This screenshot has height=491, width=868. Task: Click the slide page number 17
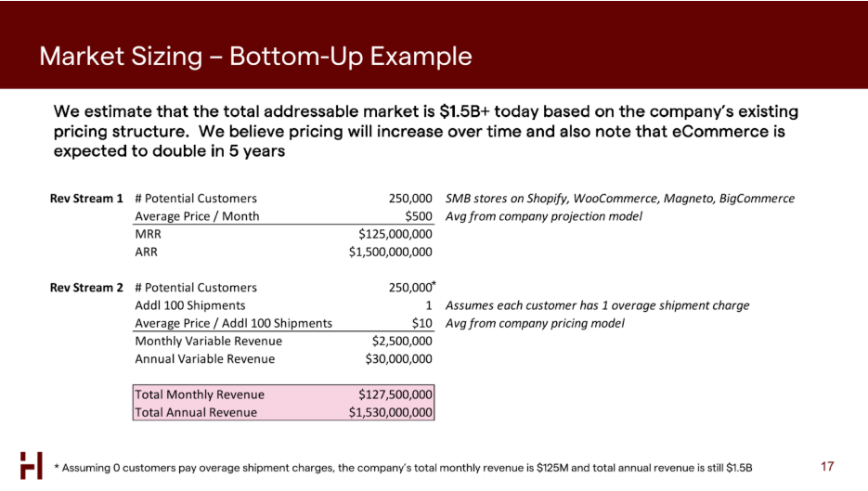tap(829, 465)
